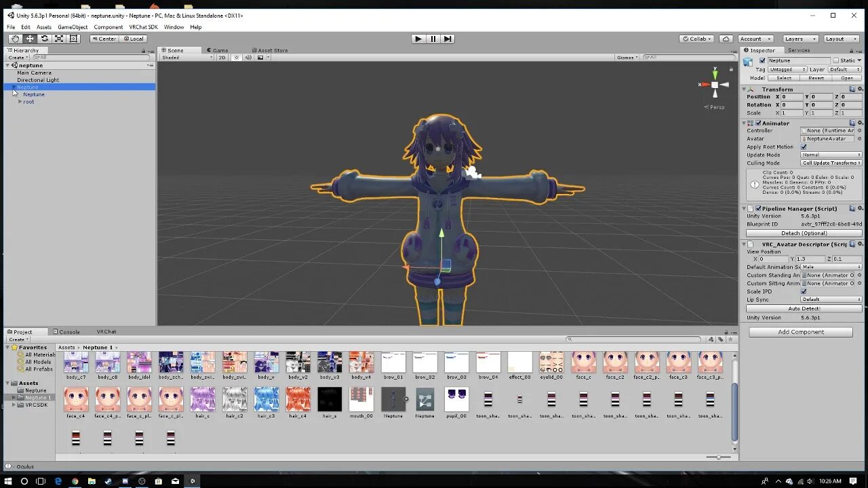
Task: Open Transform component gear settings
Action: click(860, 89)
